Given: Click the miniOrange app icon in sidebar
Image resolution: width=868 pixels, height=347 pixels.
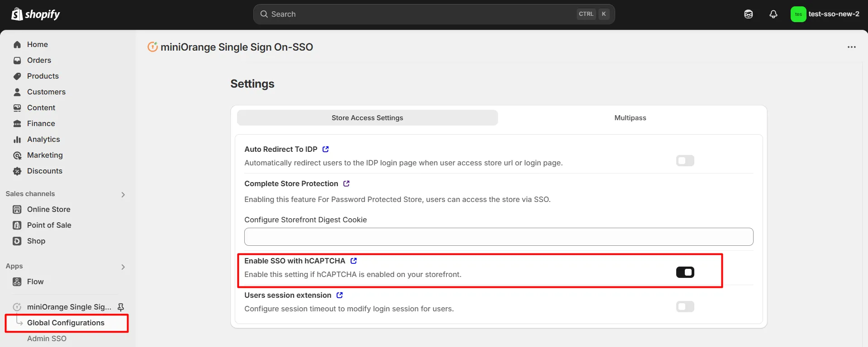Looking at the screenshot, I should click(17, 307).
